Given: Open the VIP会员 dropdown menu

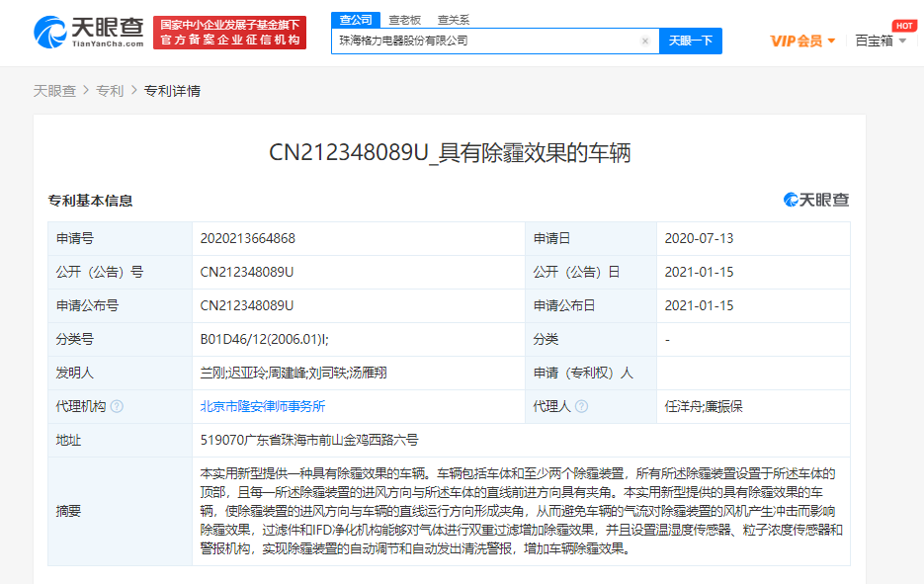Looking at the screenshot, I should [802, 41].
